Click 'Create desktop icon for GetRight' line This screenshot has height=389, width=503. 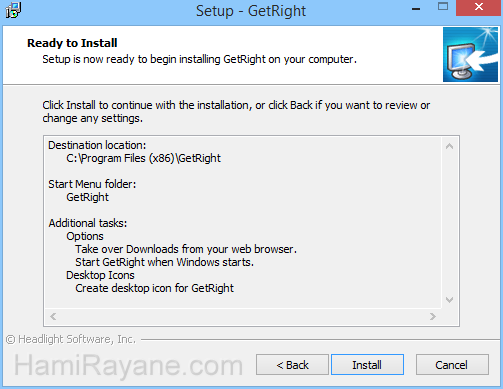154,288
